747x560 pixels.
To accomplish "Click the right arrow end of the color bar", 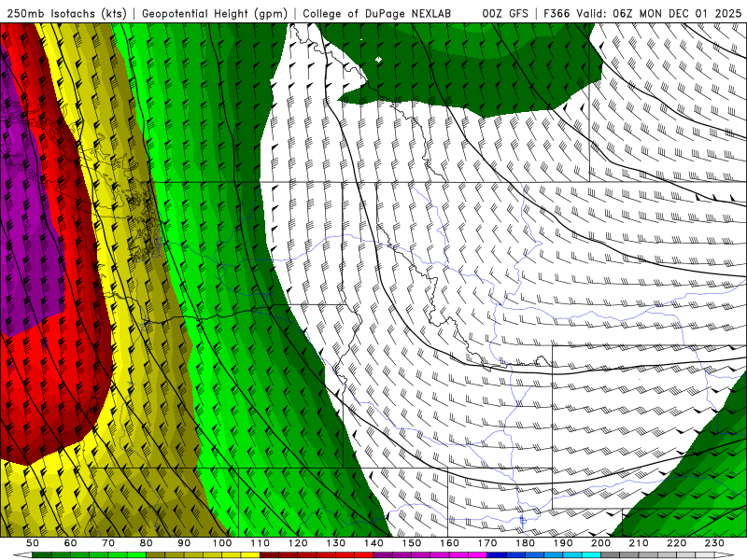I will coord(725,555).
